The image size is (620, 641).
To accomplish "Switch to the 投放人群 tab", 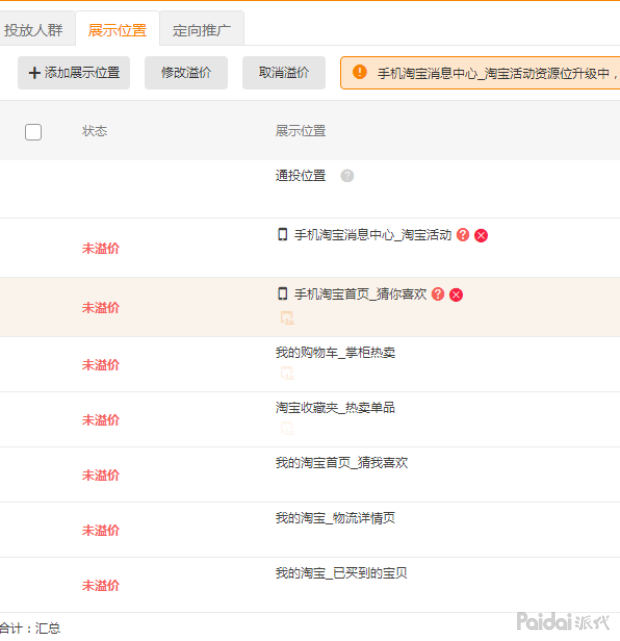I will tap(33, 30).
